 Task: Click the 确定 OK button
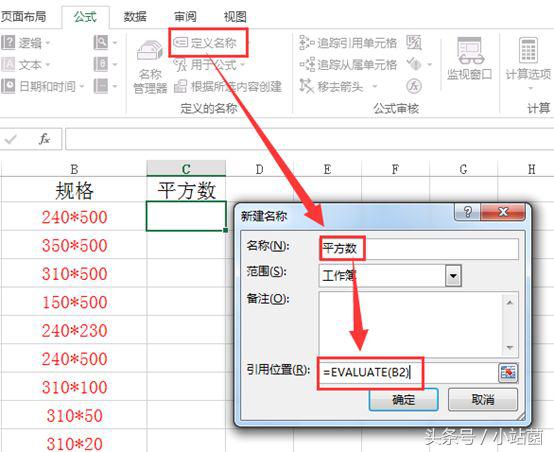(x=403, y=400)
